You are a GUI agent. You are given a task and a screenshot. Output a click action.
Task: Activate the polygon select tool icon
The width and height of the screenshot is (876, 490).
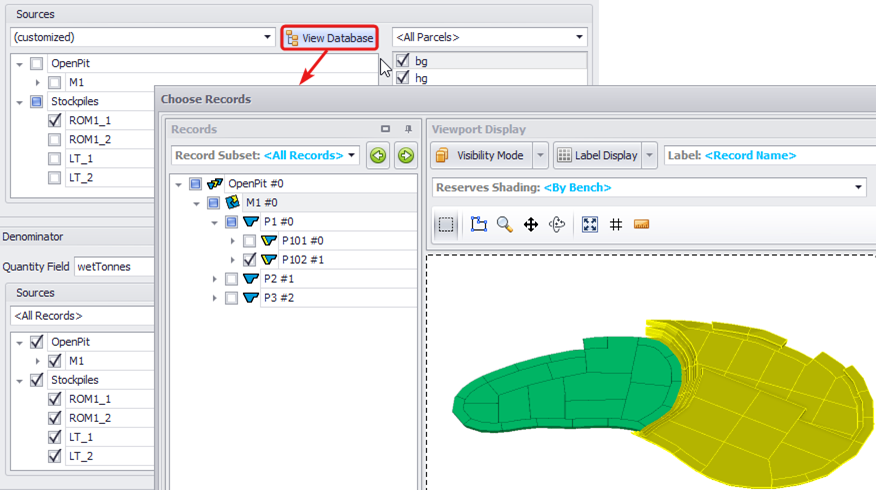pyautogui.click(x=479, y=225)
